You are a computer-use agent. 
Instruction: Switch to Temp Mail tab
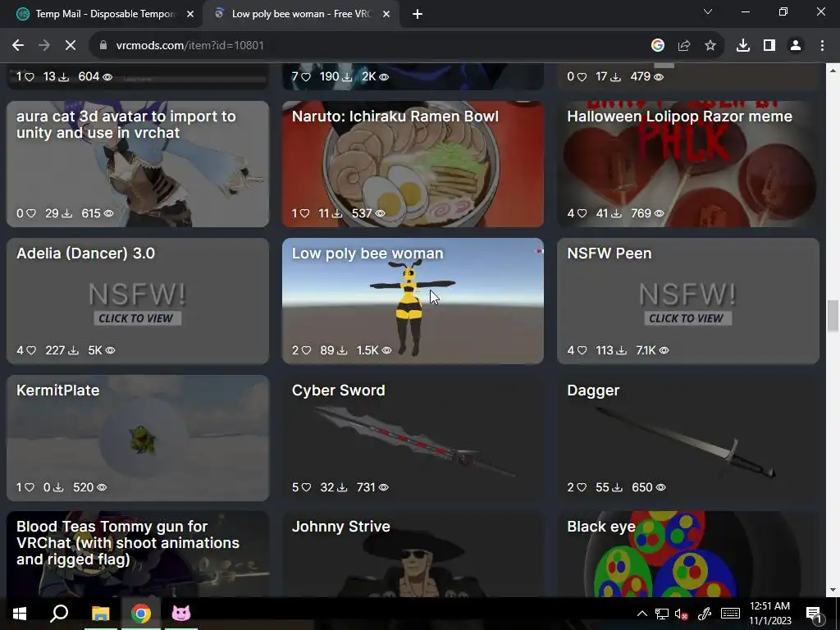[x=105, y=14]
